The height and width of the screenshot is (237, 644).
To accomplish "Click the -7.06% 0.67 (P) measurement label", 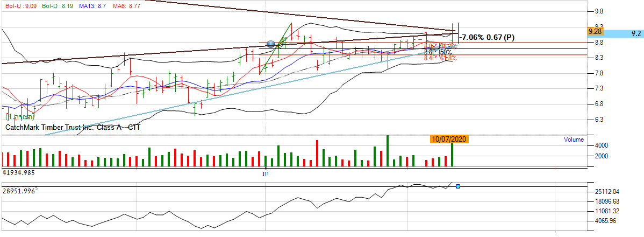I will [488, 37].
